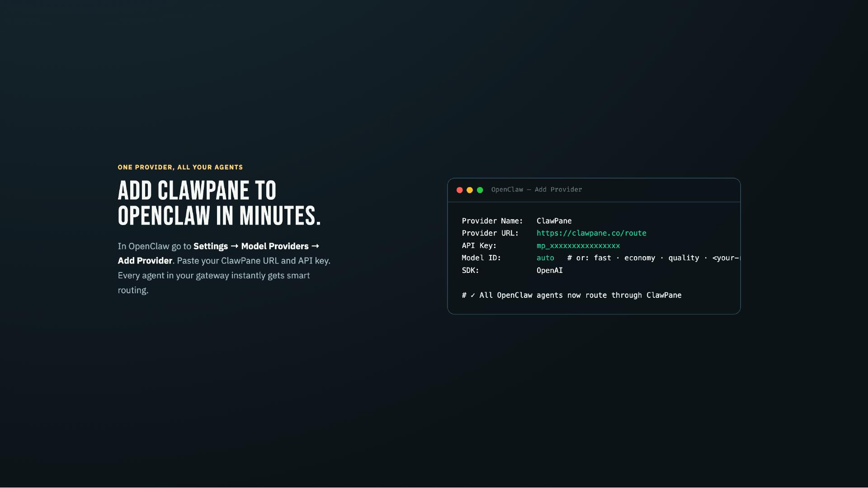This screenshot has height=488, width=868.
Task: Click the ClawPane provider name value
Action: point(554,221)
